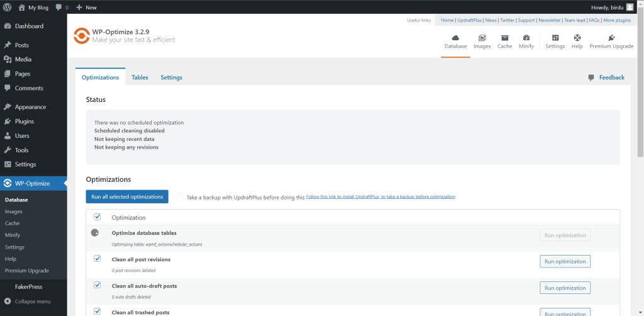
Task: Open Help sidebar submenu
Action: [x=11, y=259]
